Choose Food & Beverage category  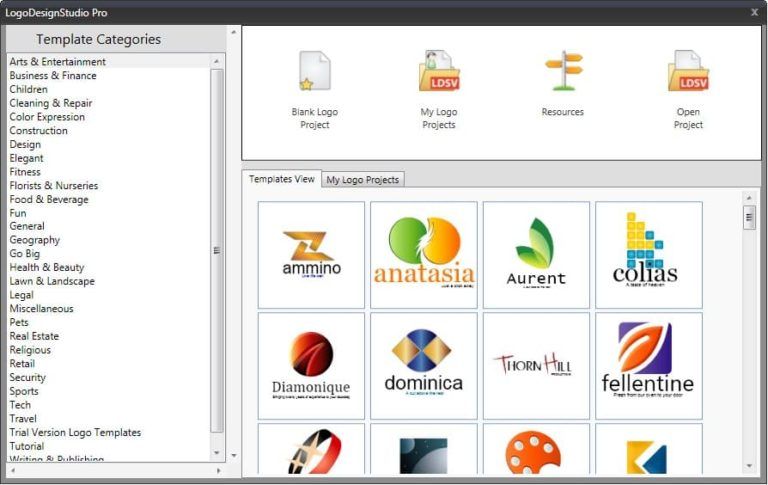[49, 199]
